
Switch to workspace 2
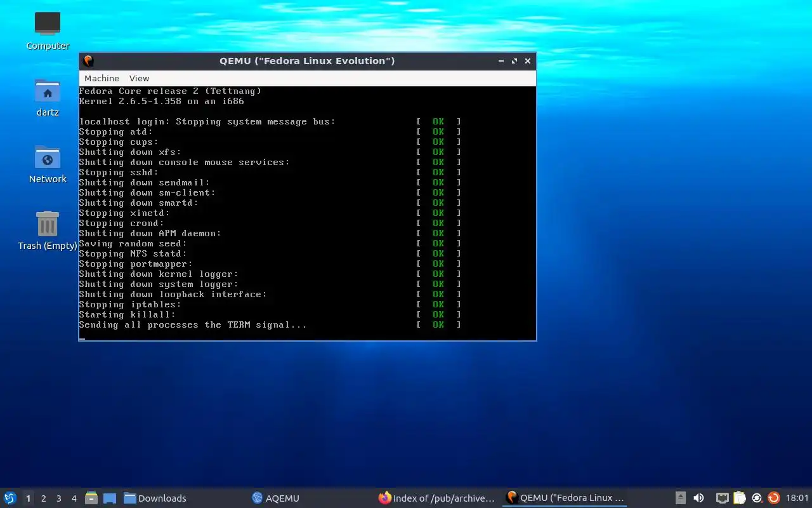click(x=43, y=498)
